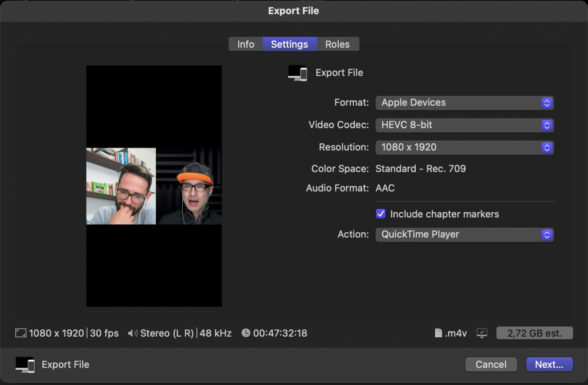Click the AAC audio format value
Image resolution: width=588 pixels, height=385 pixels.
point(385,188)
